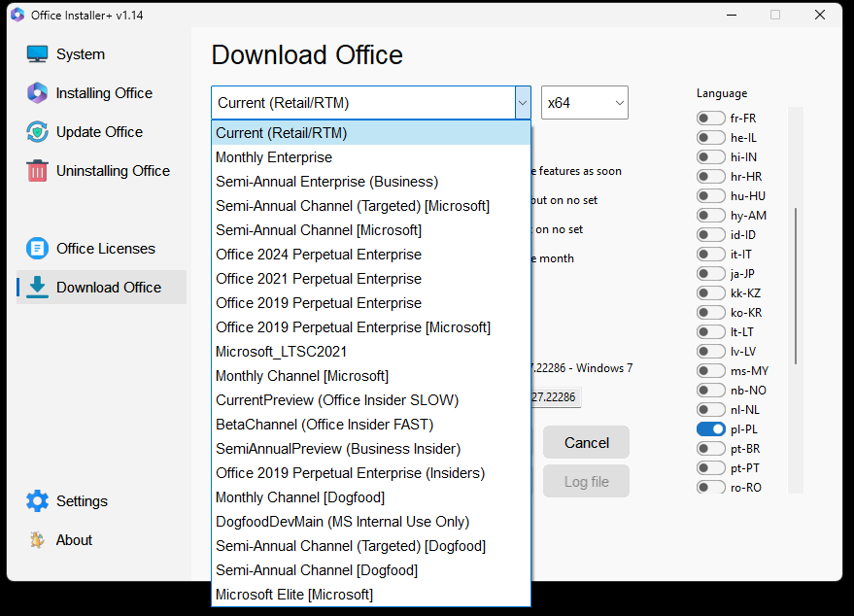Minimize the Office Installer+ window
854x616 pixels.
[732, 15]
